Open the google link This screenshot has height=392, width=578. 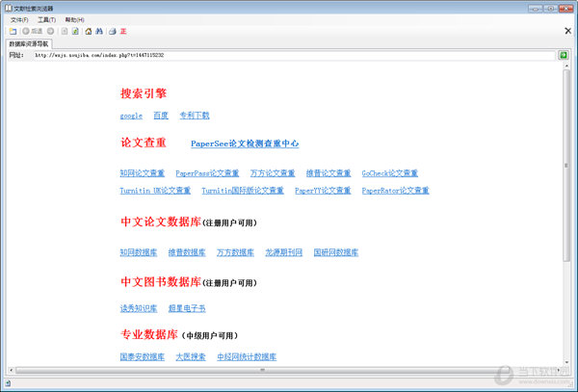tap(131, 116)
